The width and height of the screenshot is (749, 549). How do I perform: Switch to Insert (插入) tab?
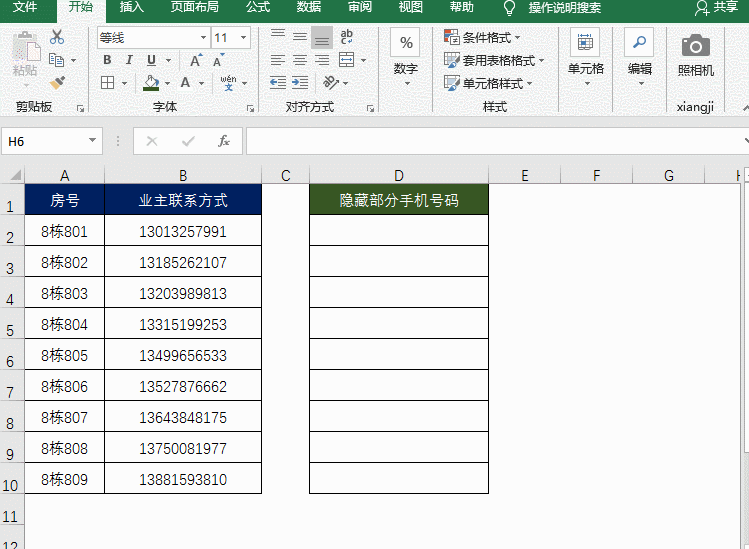point(132,7)
